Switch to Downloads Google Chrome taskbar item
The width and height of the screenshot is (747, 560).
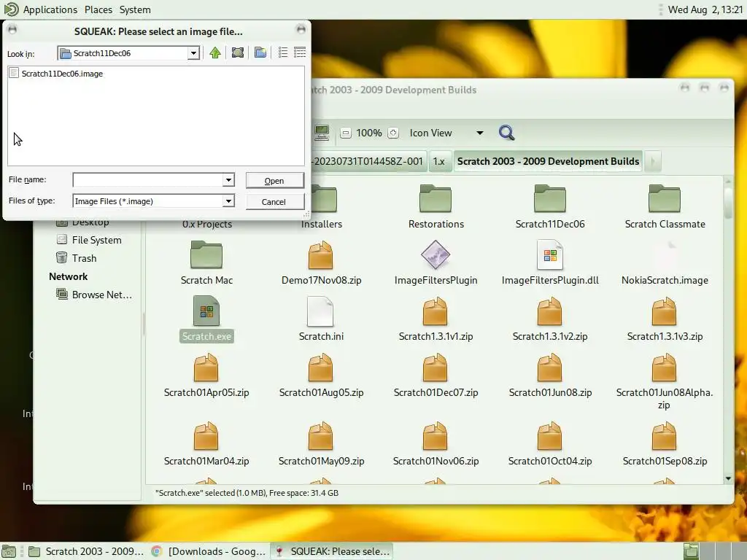pyautogui.click(x=209, y=551)
